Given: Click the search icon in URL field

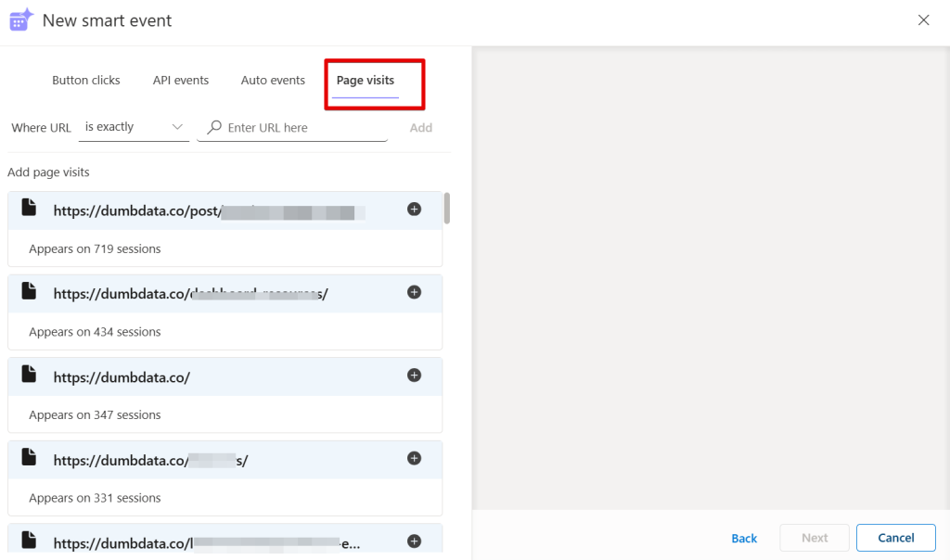Looking at the screenshot, I should click(214, 127).
